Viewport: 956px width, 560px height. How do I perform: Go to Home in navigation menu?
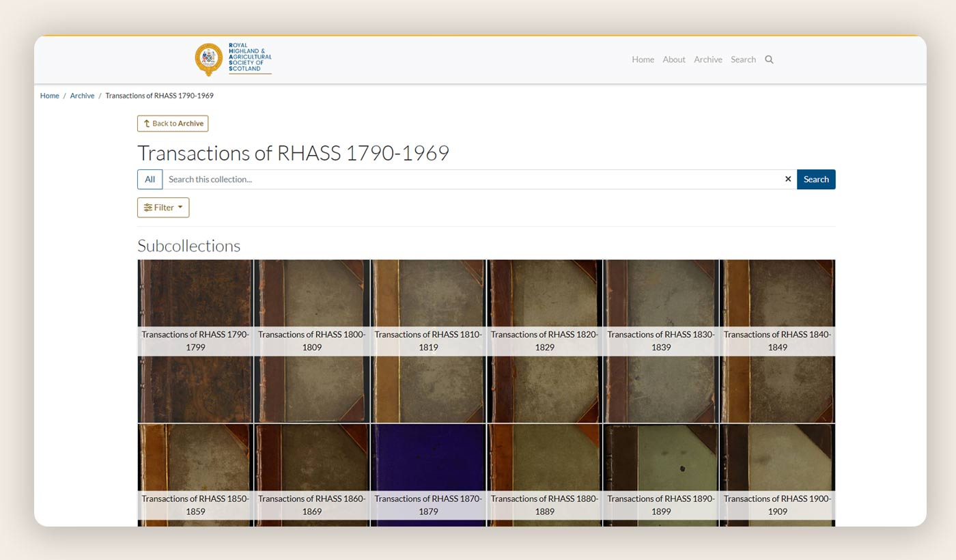pyautogui.click(x=643, y=59)
